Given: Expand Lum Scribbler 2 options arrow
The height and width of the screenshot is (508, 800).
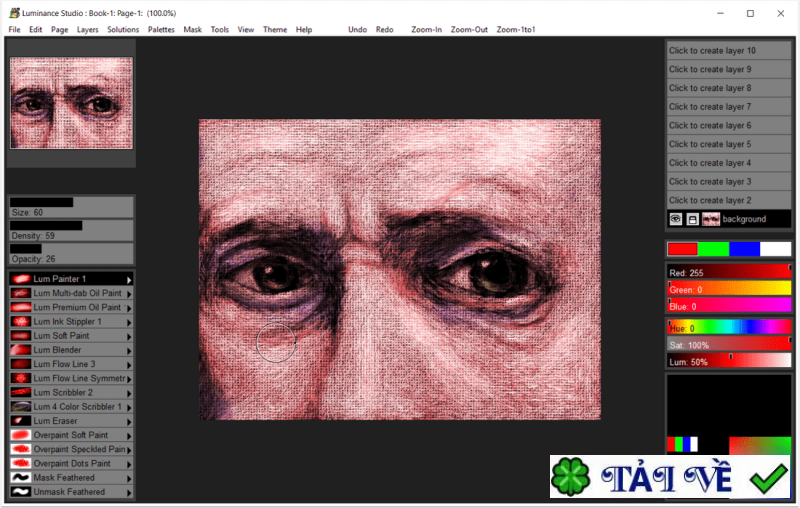Looking at the screenshot, I should (x=130, y=393).
